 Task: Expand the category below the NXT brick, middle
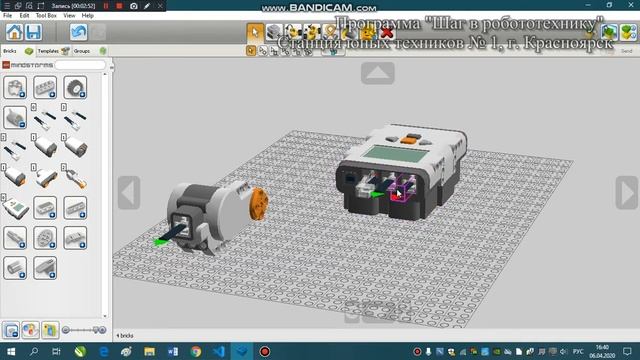[x=45, y=207]
